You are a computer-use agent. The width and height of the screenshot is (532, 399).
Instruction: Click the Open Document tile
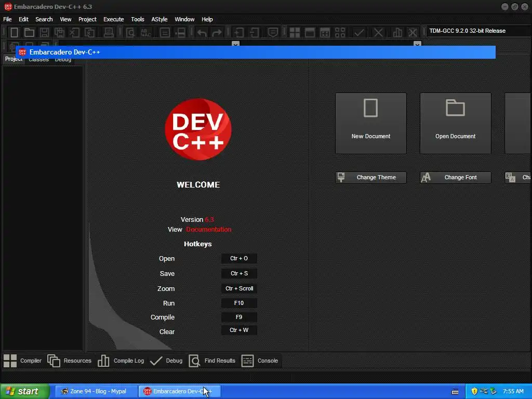[x=455, y=124]
